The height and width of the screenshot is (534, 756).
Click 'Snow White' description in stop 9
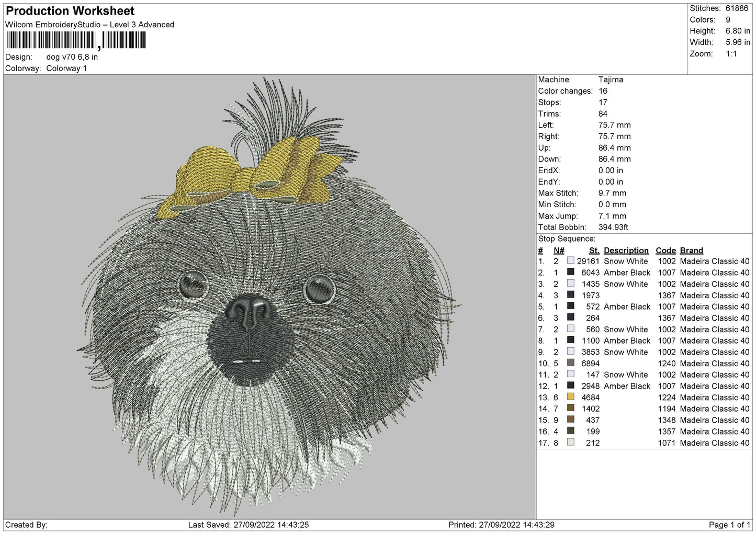point(626,352)
